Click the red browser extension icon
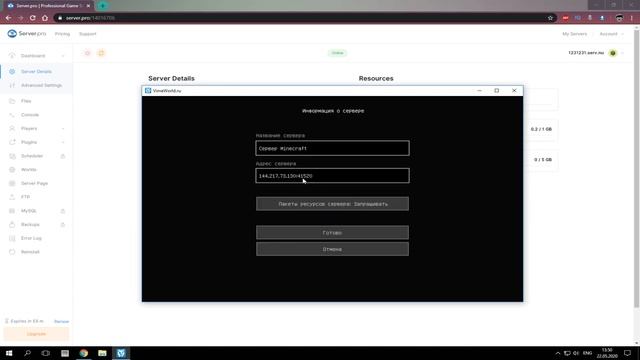 565,18
